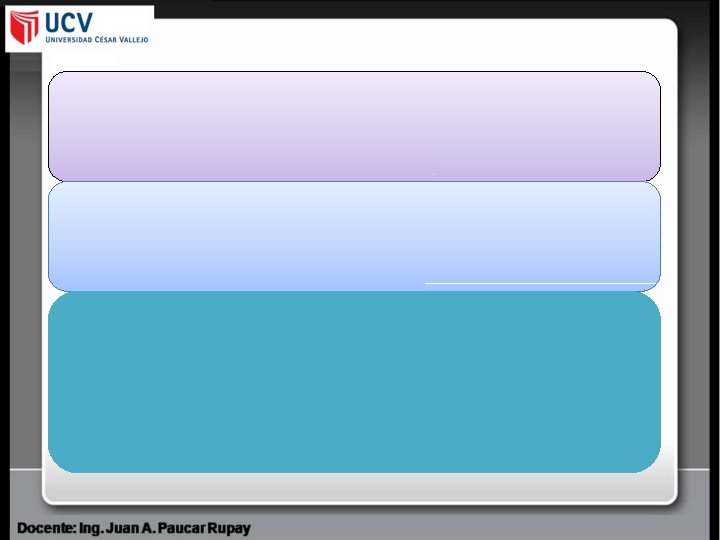The image size is (720, 540).
Task: Click the 'Universidad César Vallejo' text
Action: tap(97, 39)
